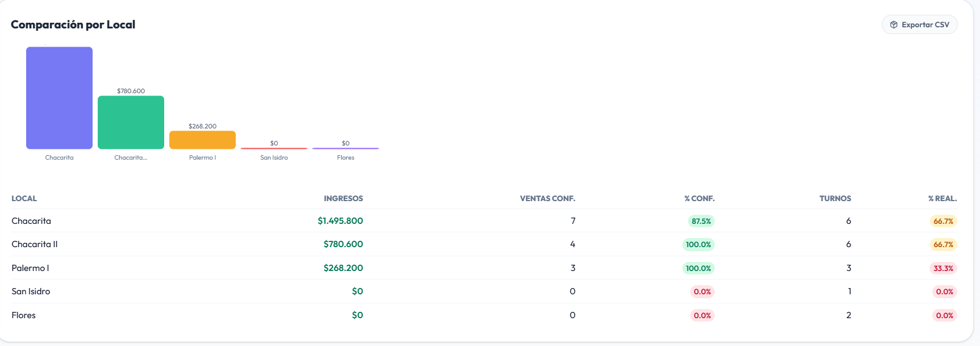Image resolution: width=980 pixels, height=346 pixels.
Task: Click Flores's % REAL. 0.0% badge
Action: pos(945,315)
